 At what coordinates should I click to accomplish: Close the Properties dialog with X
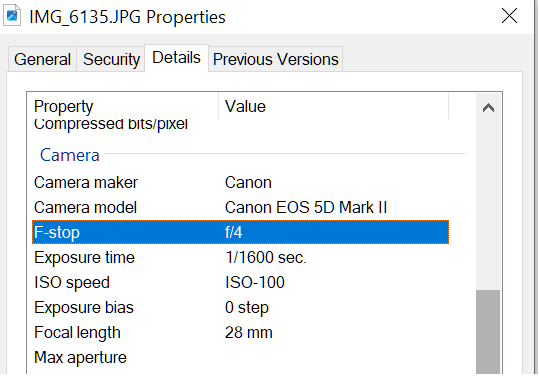[509, 16]
